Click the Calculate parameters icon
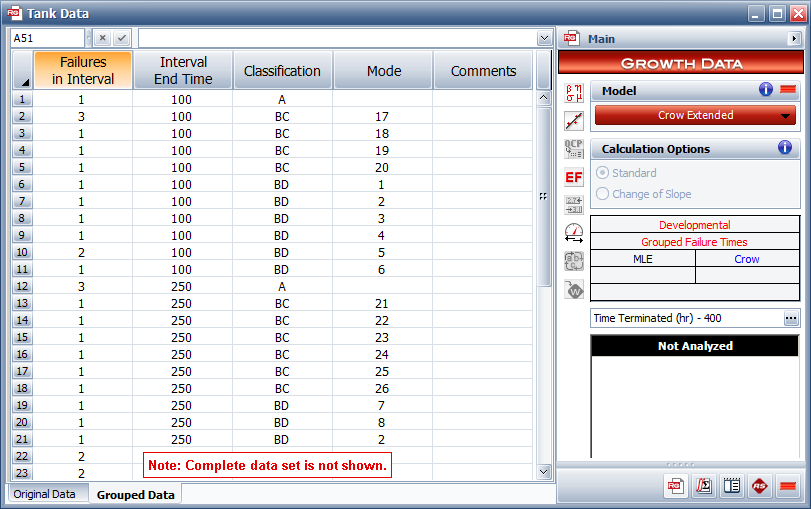811x509 pixels. click(574, 95)
